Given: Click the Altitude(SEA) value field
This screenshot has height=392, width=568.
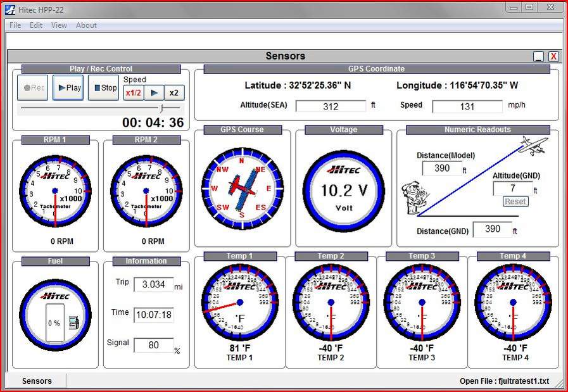Looking at the screenshot, I should [331, 106].
